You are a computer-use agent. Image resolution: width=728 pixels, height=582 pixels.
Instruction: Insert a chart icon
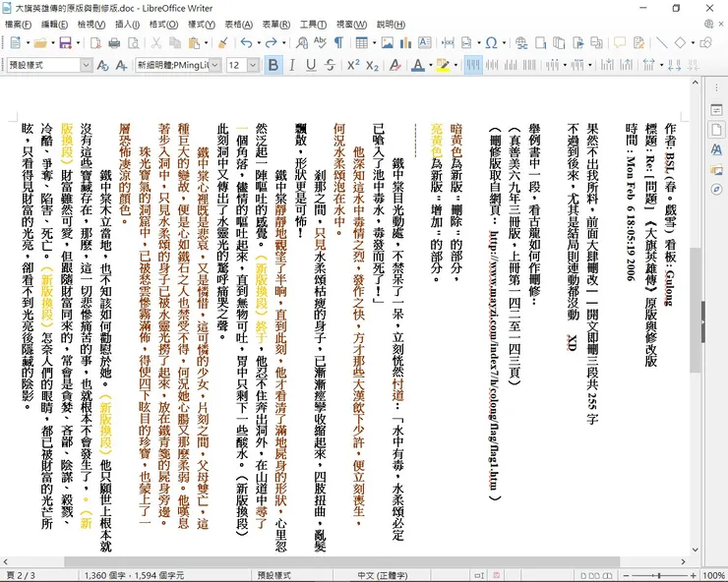pos(405,43)
